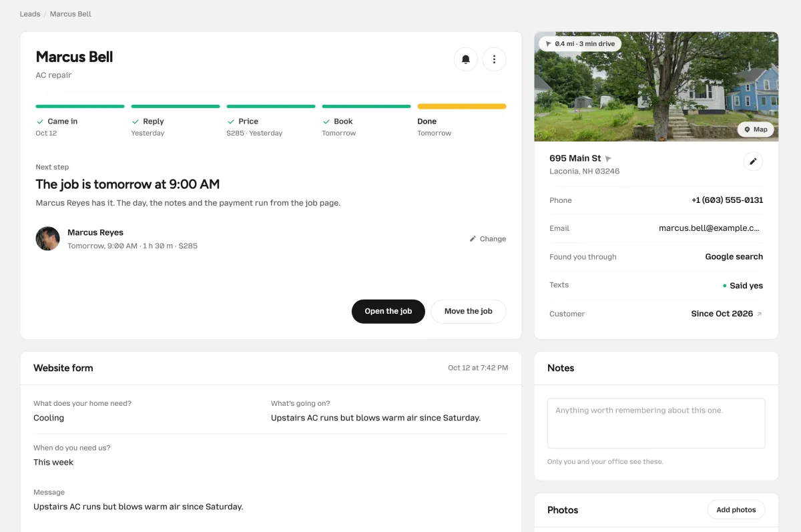The image size is (801, 532).
Task: Click the edit pencil beside the 695 Main St address
Action: pyautogui.click(x=753, y=162)
